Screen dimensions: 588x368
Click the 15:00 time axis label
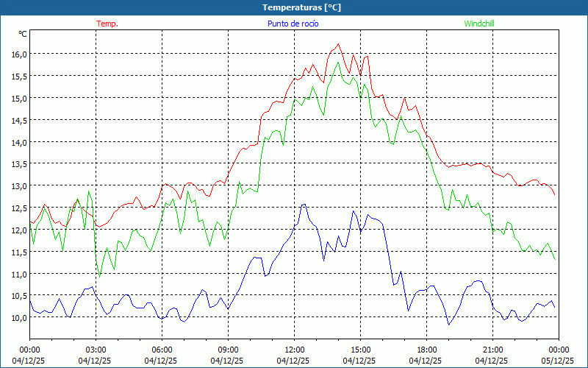click(360, 350)
